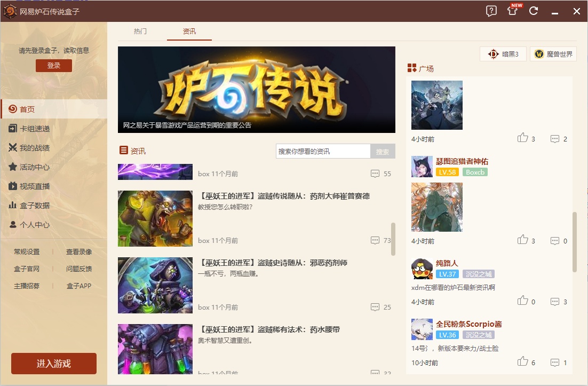Screen dimensions: 588x386
Task: Click the skin shirt icon marked NEW
Action: point(513,10)
